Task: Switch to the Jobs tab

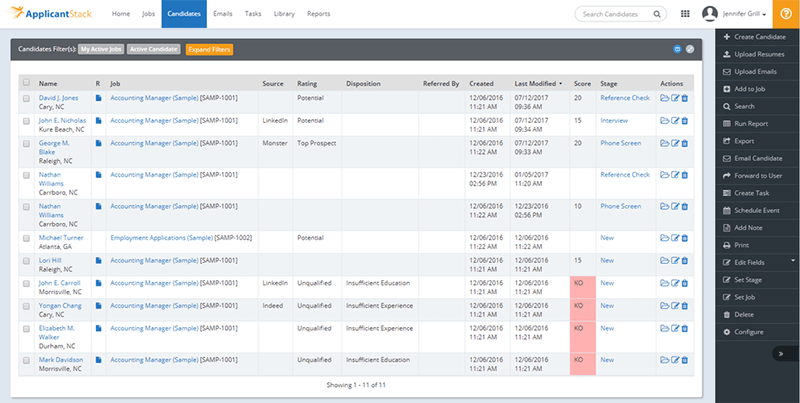Action: (x=147, y=14)
